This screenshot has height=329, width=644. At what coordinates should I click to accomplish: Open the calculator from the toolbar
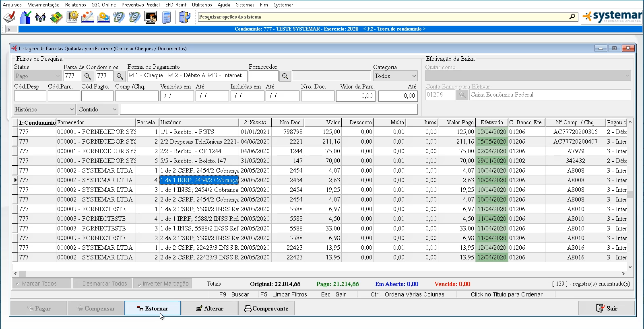(167, 17)
